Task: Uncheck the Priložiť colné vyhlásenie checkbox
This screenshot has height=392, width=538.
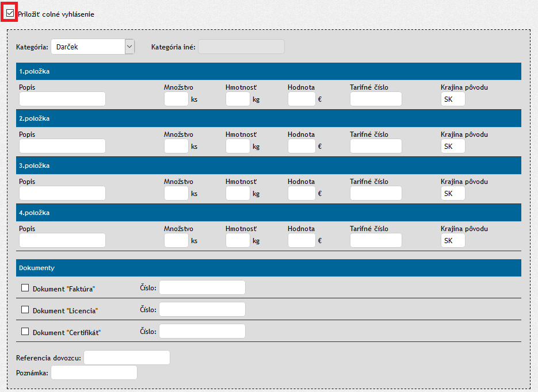Action: tap(10, 13)
